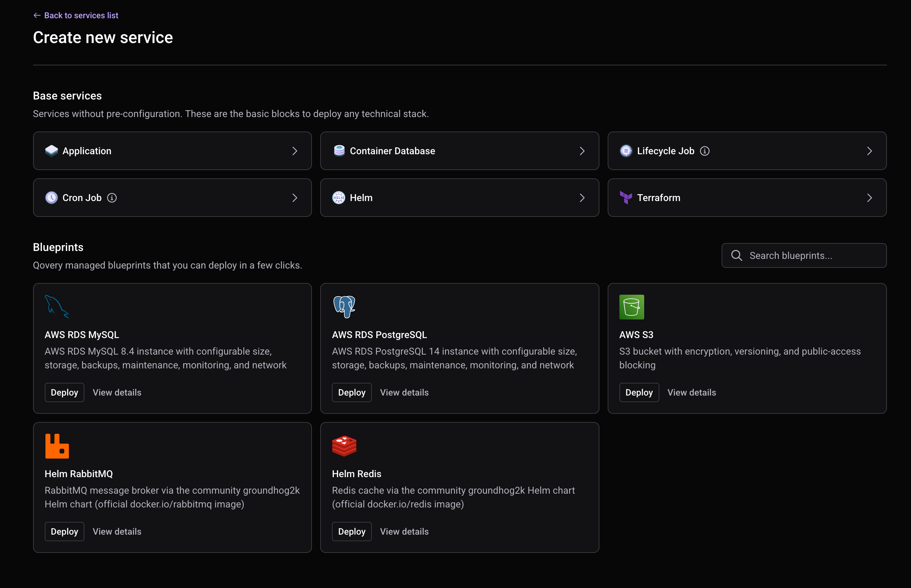The width and height of the screenshot is (911, 588).
Task: Open Terraform via its chevron arrow
Action: [869, 198]
